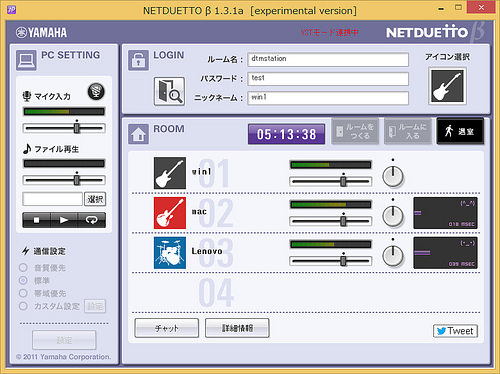This screenshot has height=374, width=500.
Task: Click the win1 guitar avatar
Action: (x=170, y=173)
